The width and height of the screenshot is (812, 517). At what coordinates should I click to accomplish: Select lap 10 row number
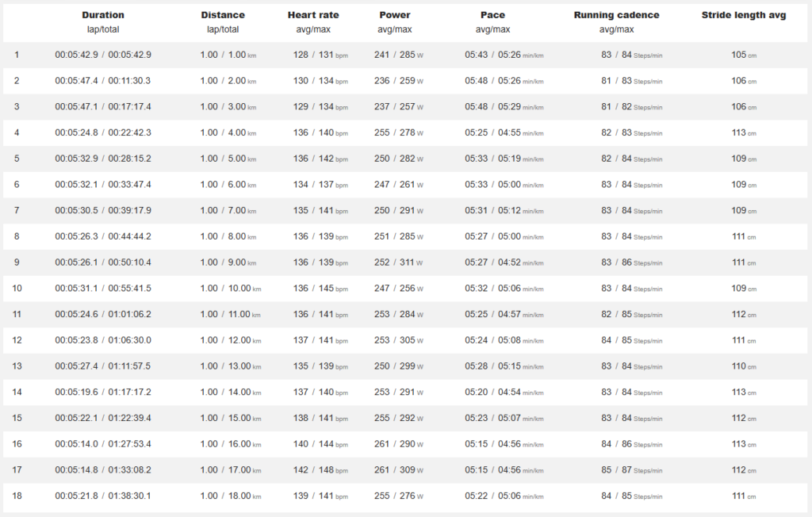[17, 288]
